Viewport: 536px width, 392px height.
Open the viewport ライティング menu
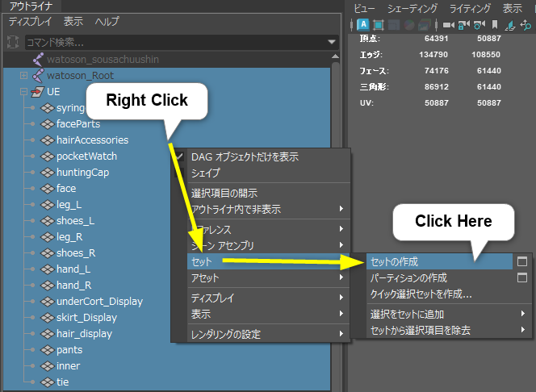pyautogui.click(x=470, y=8)
